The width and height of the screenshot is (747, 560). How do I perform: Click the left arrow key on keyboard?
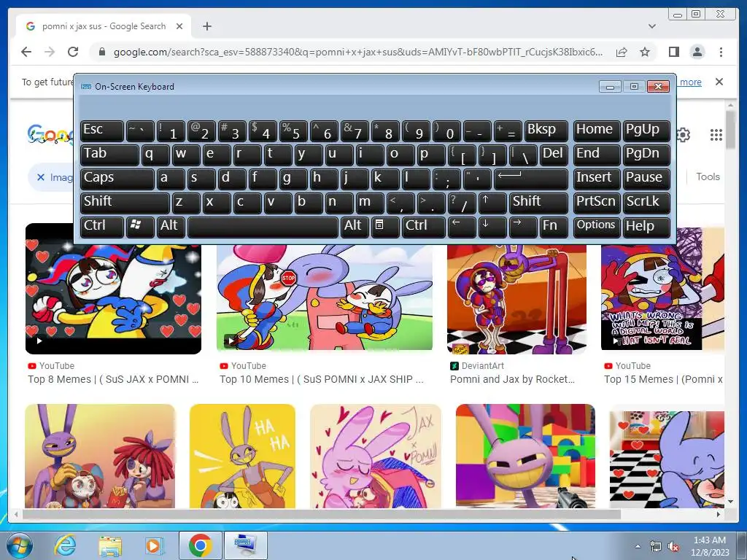[462, 226]
